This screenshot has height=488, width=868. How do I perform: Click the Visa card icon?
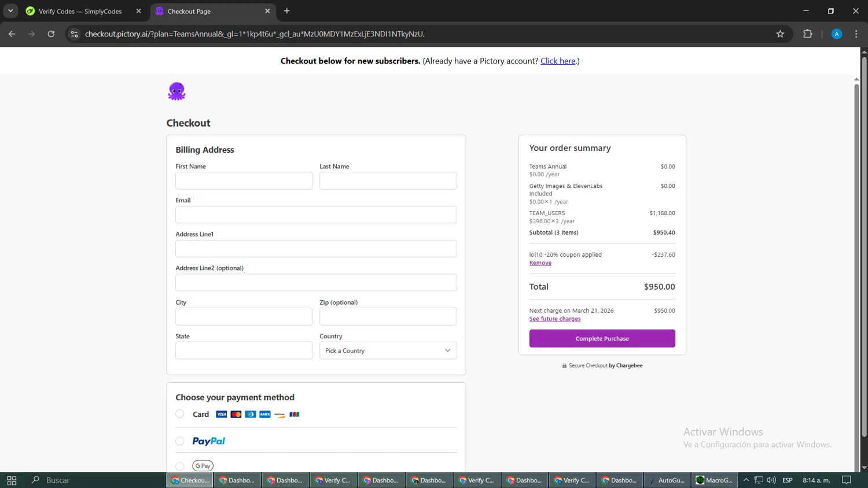tap(222, 414)
